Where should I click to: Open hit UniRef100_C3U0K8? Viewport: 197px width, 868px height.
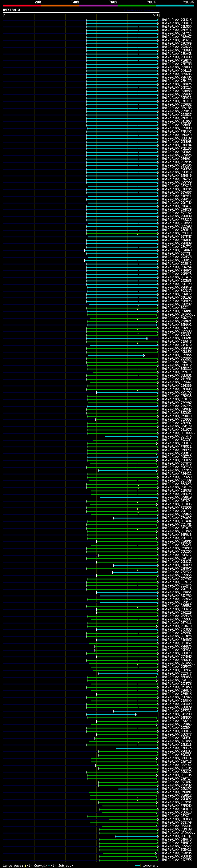click(x=177, y=54)
